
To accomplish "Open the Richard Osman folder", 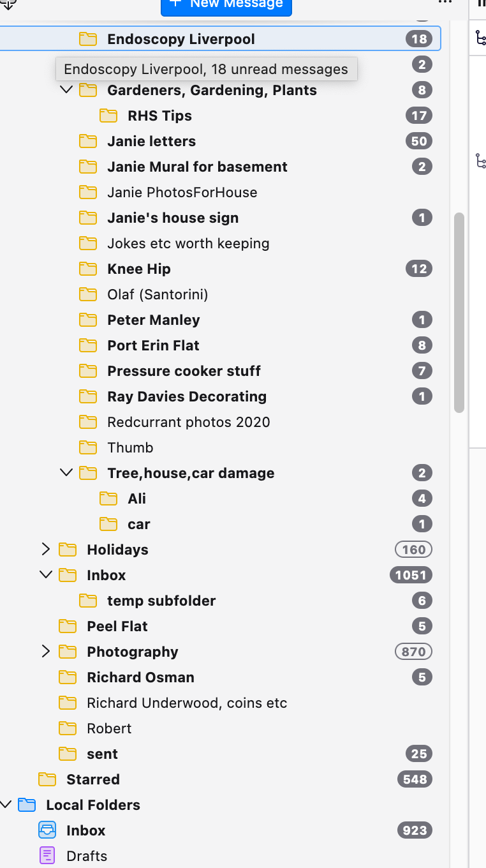I will click(140, 677).
